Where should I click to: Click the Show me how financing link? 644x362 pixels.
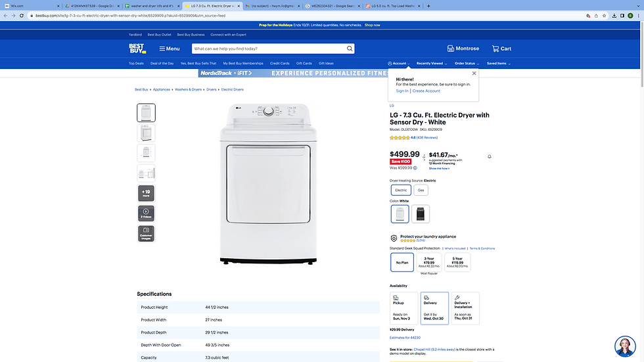click(x=439, y=168)
